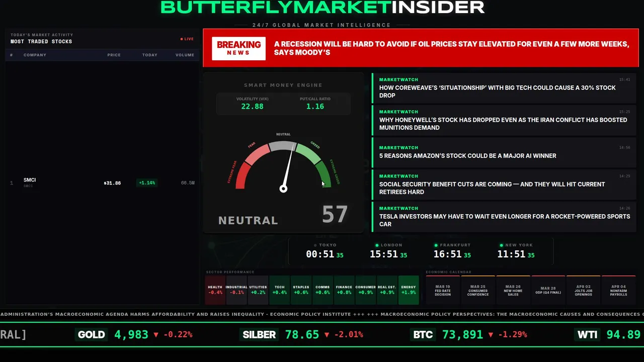644x362 pixels.
Task: Click the down arrow beside BTC price
Action: coord(491,334)
